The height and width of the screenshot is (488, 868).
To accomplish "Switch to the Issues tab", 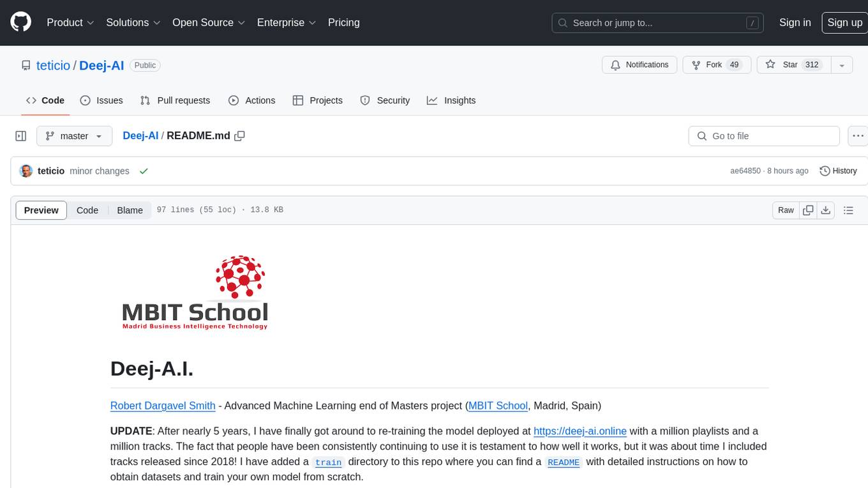I will [x=101, y=100].
